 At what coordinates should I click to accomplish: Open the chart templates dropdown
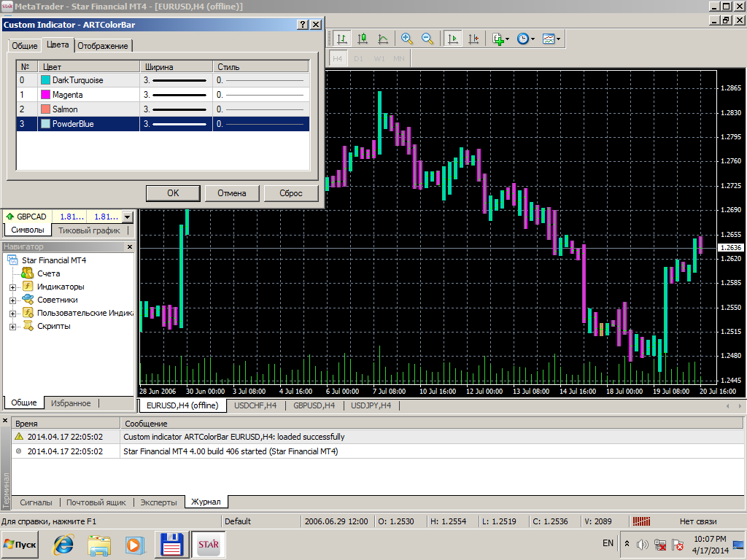[x=551, y=39]
